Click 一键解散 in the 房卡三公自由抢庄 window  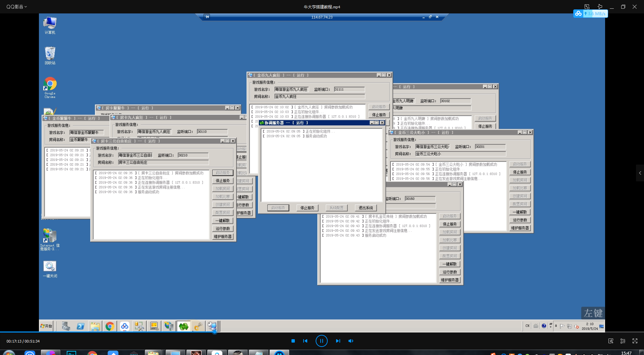[x=223, y=221]
